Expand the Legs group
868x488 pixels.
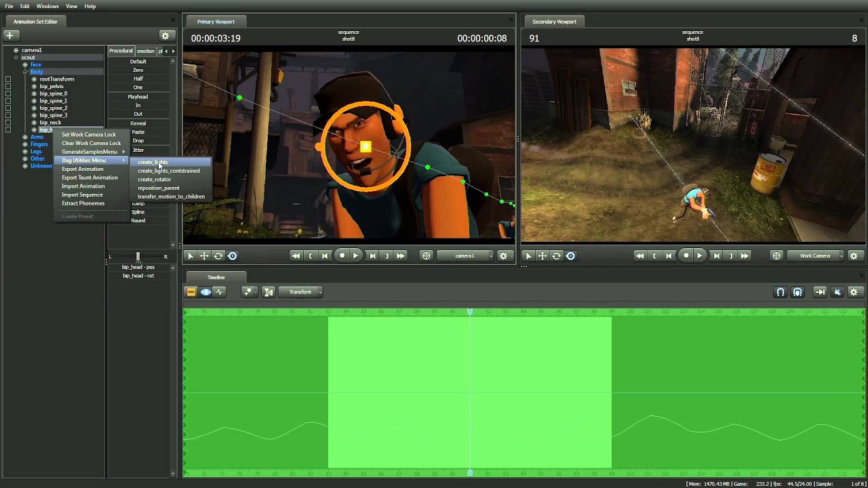pos(25,152)
